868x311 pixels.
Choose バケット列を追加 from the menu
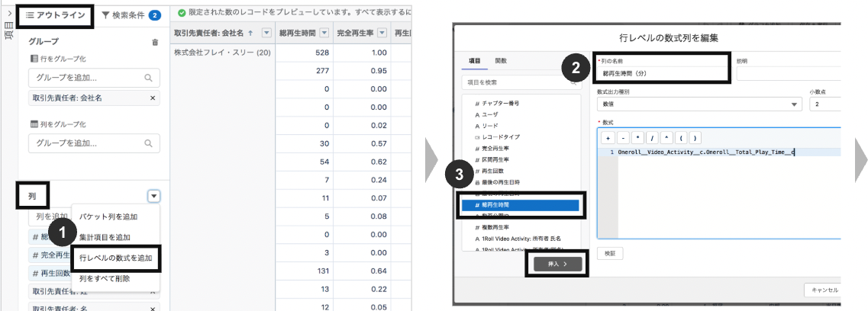(108, 216)
